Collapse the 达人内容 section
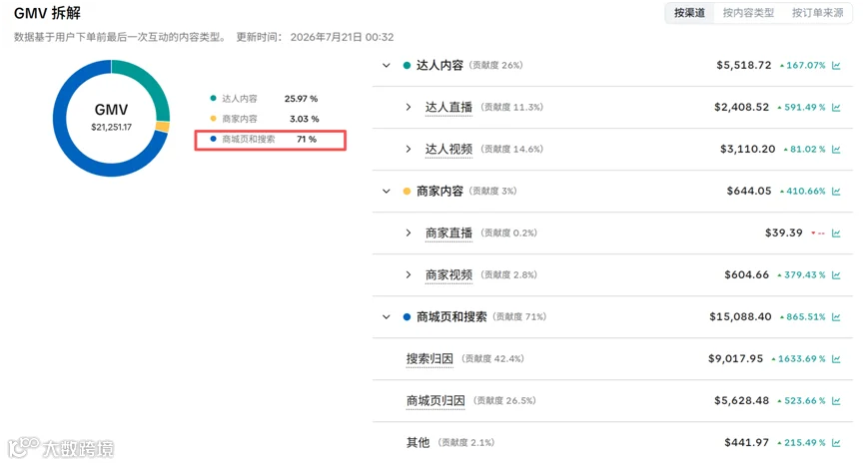Viewport: 868px width, 465px height. [387, 66]
